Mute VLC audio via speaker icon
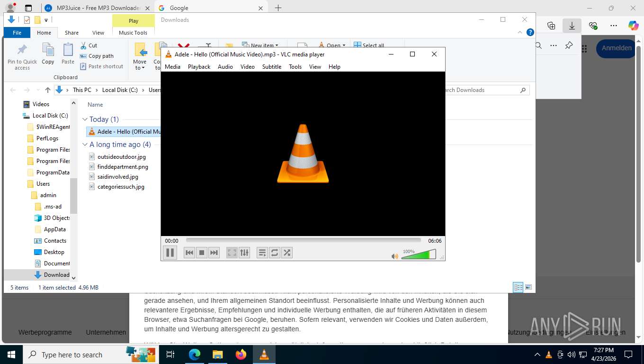This screenshot has height=364, width=644. [395, 256]
